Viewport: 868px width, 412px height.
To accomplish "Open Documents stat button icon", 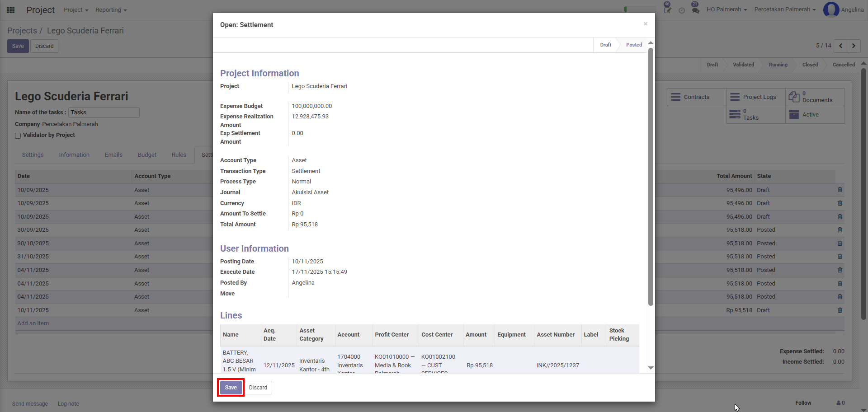I will [794, 97].
